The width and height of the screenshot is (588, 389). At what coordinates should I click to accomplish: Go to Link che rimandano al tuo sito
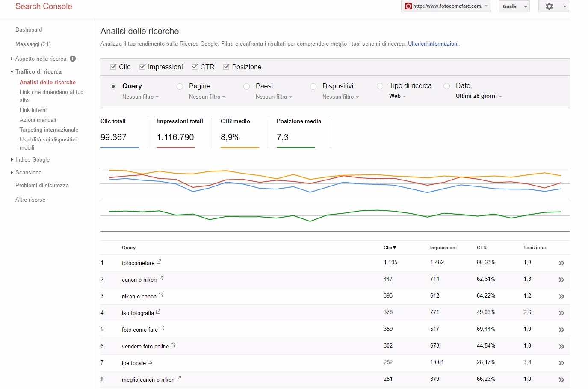click(x=51, y=96)
